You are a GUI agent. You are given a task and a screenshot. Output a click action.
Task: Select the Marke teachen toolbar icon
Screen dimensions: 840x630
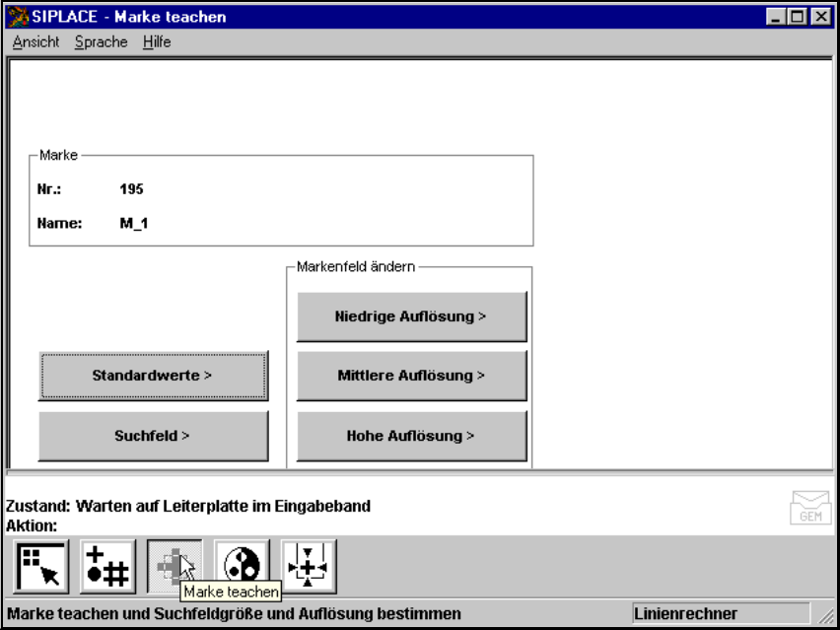(175, 567)
